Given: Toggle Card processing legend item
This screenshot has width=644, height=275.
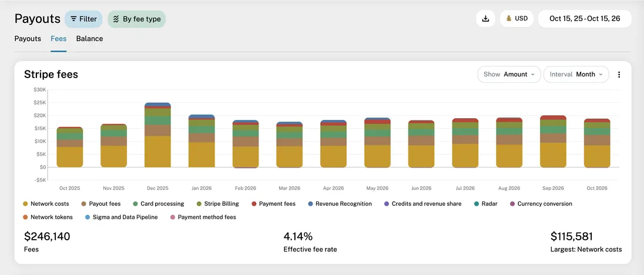Looking at the screenshot, I should (x=159, y=203).
